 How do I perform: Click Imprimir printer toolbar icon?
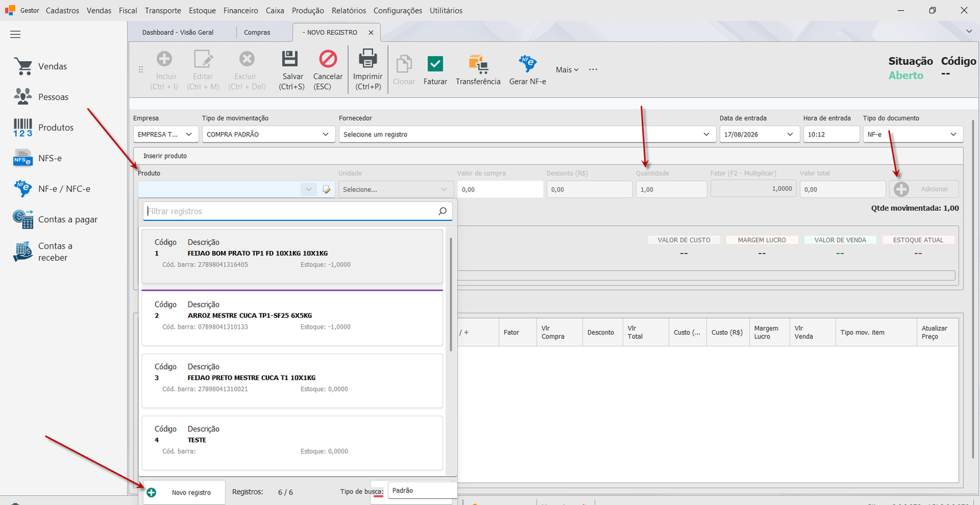click(x=367, y=59)
